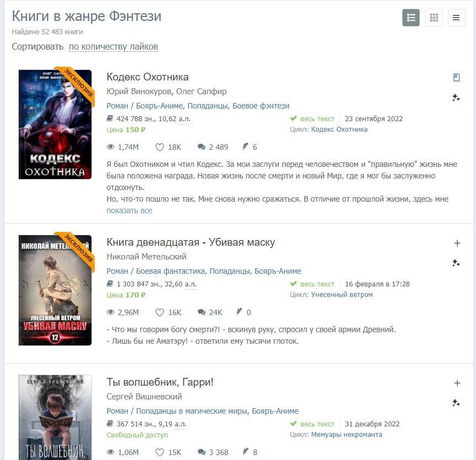Open book title 'Ты волшебник, Гарри!'
This screenshot has width=476, height=460.
coord(160,382)
